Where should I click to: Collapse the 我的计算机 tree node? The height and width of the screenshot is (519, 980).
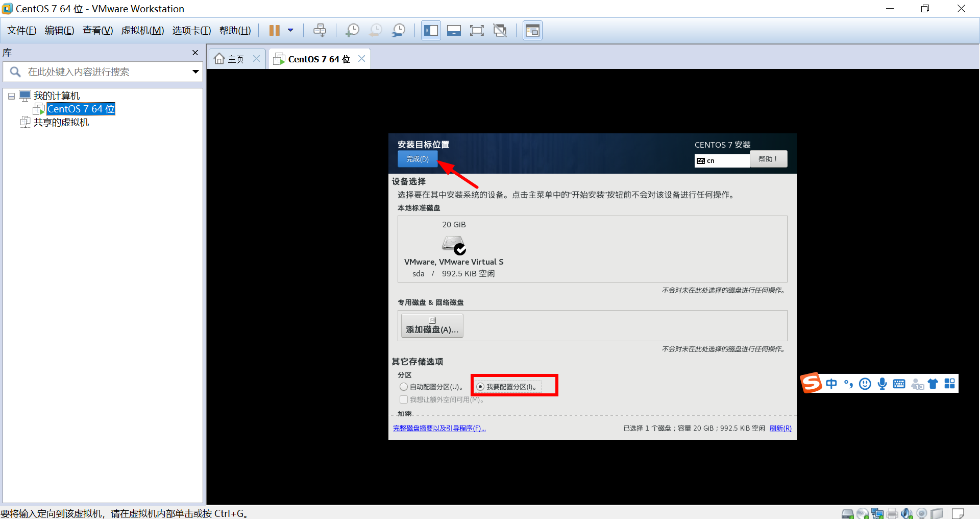click(11, 96)
